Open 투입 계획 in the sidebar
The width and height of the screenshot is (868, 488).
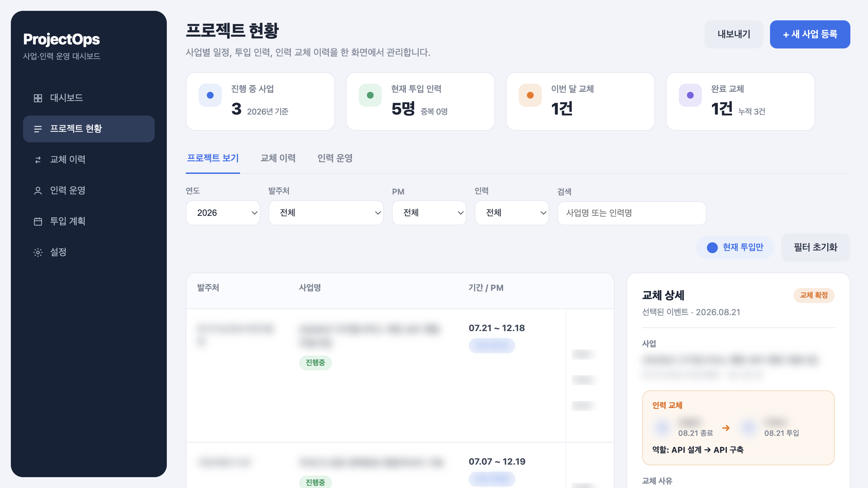tap(89, 221)
